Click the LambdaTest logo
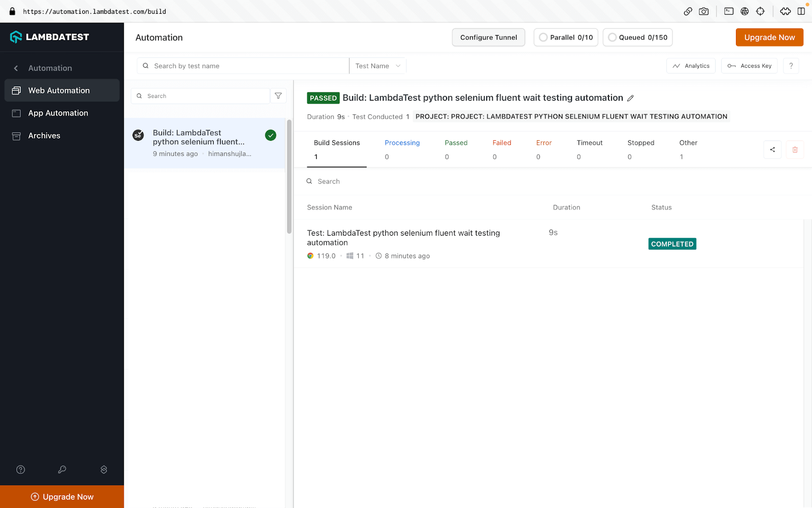Image resolution: width=812 pixels, height=508 pixels. click(x=50, y=37)
